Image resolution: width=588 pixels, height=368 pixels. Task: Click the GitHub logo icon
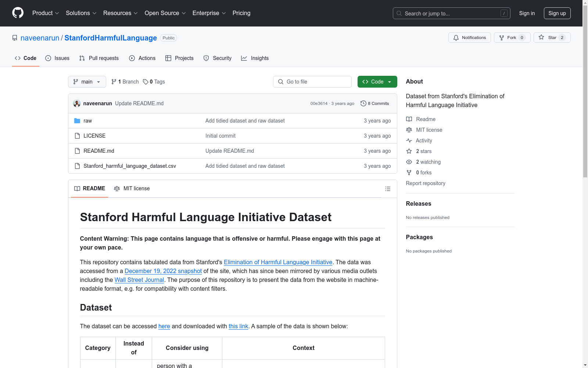pyautogui.click(x=18, y=13)
